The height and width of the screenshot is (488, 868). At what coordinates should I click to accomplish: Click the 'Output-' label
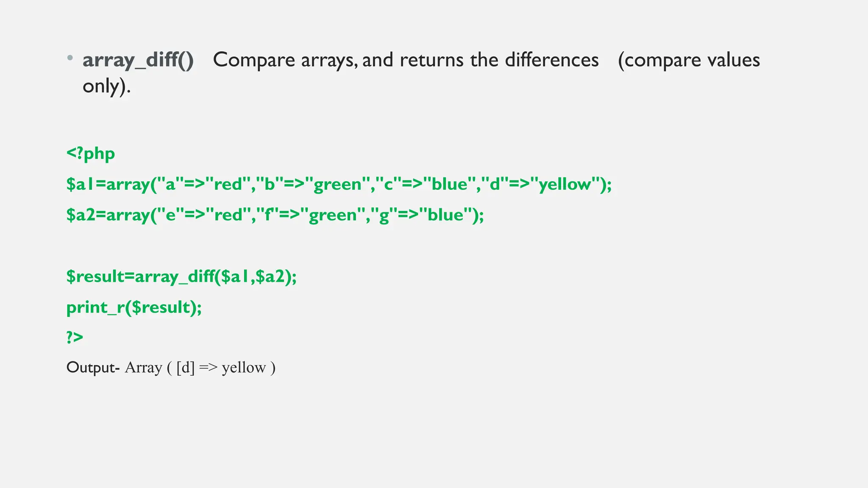point(93,367)
